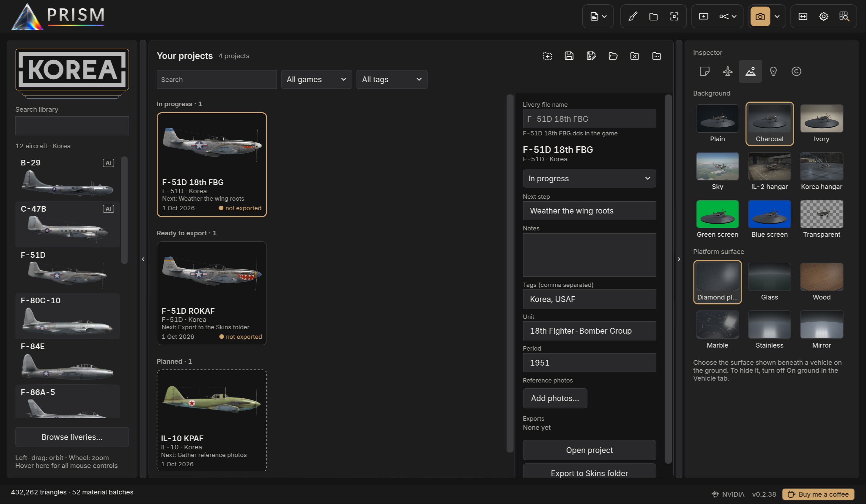Image resolution: width=866 pixels, height=504 pixels.
Task: Click the screen-plus icon in top toolbar
Action: click(x=704, y=16)
